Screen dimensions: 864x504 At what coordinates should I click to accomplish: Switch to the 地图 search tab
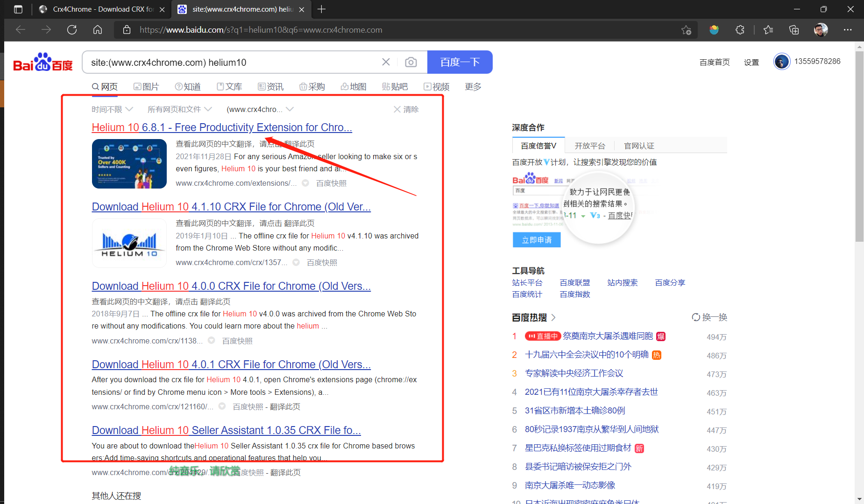(x=354, y=87)
